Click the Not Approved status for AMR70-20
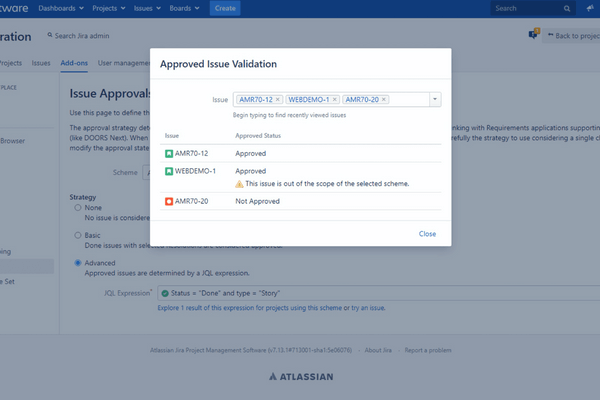 (258, 201)
